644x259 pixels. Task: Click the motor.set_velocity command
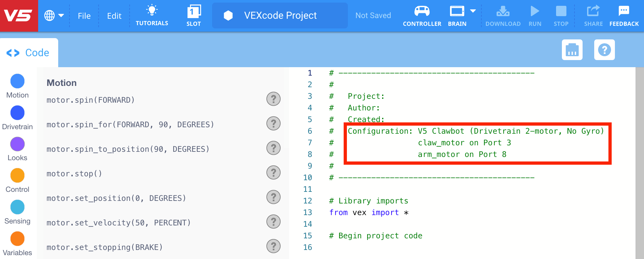(x=119, y=223)
